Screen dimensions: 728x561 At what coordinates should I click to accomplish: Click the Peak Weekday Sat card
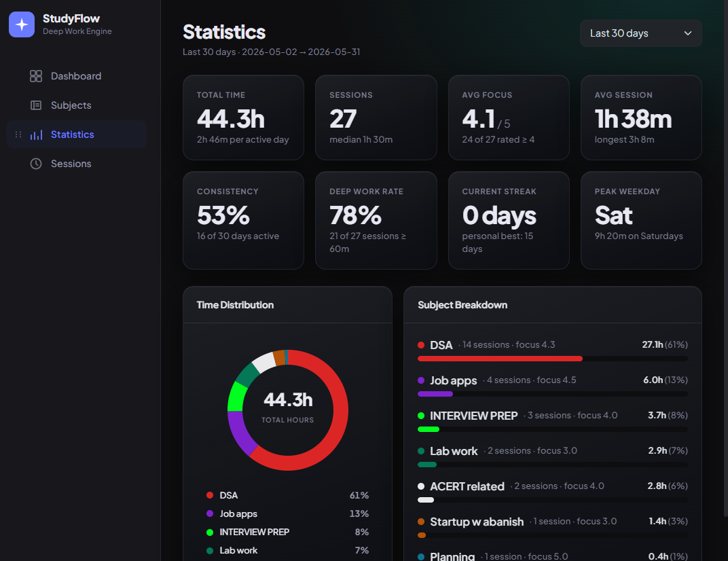click(641, 221)
